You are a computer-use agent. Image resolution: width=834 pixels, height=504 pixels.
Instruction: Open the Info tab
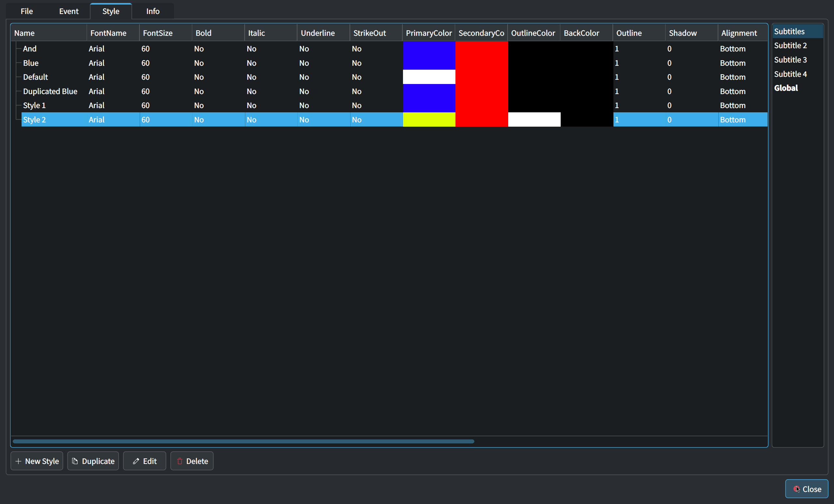tap(153, 11)
